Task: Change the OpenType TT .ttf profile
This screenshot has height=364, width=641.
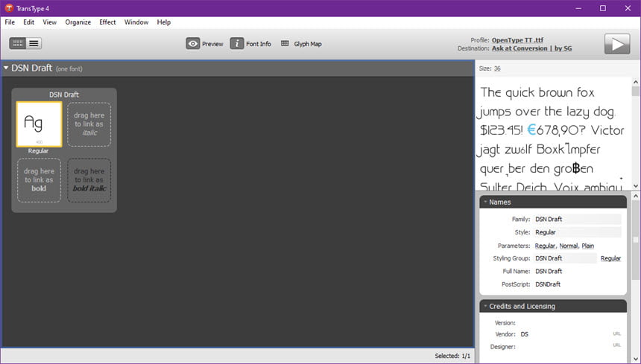Action: point(517,40)
